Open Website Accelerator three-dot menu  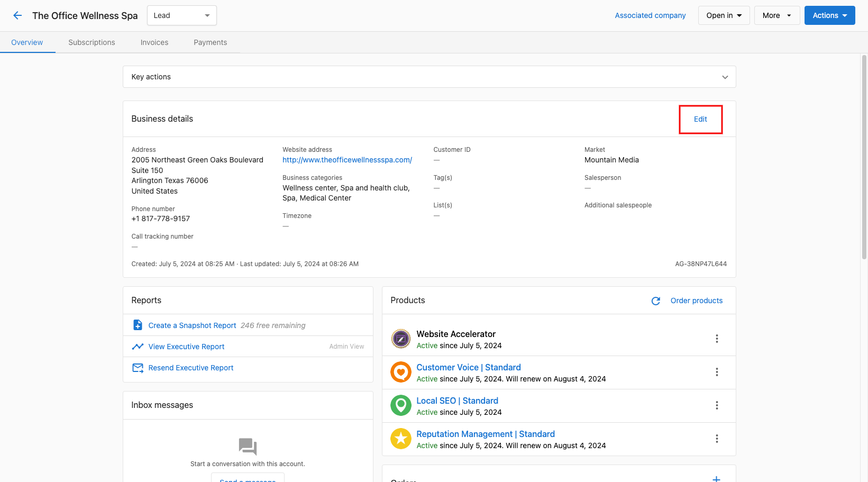717,339
